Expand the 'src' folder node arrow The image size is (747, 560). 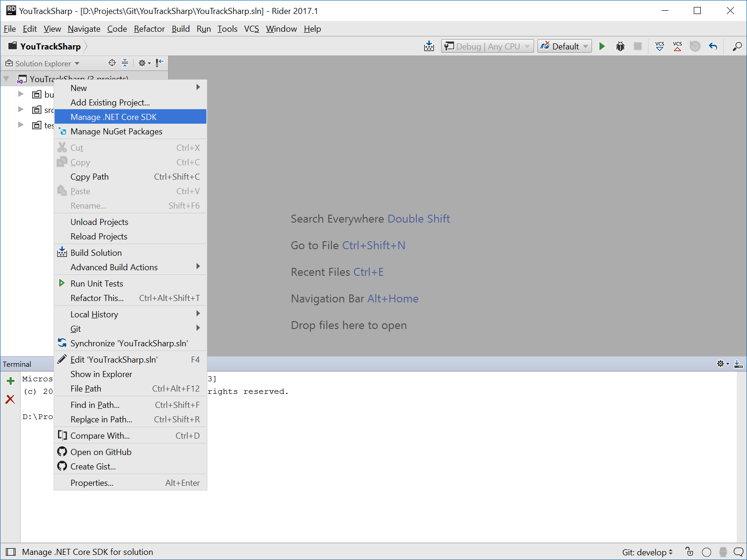click(21, 110)
